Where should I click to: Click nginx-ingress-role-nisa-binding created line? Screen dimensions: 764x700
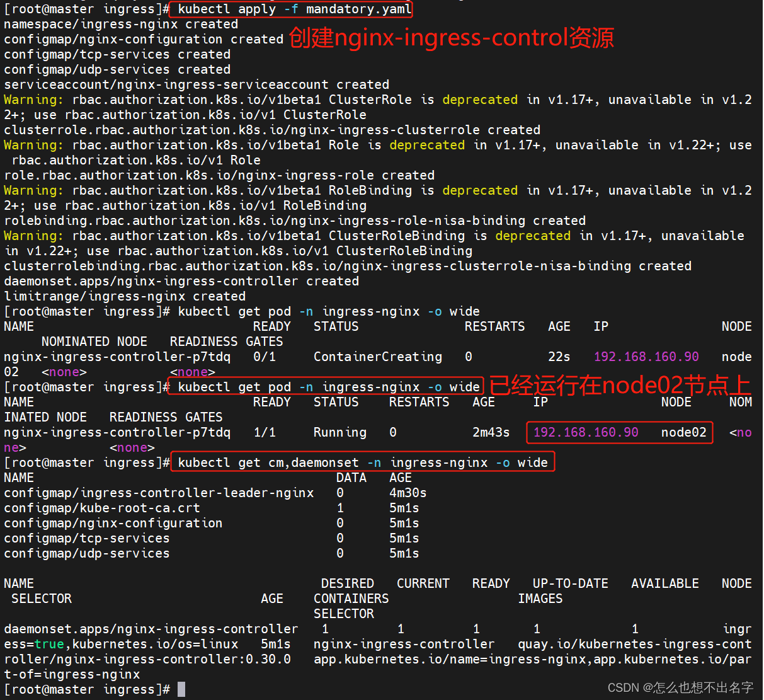click(x=295, y=221)
